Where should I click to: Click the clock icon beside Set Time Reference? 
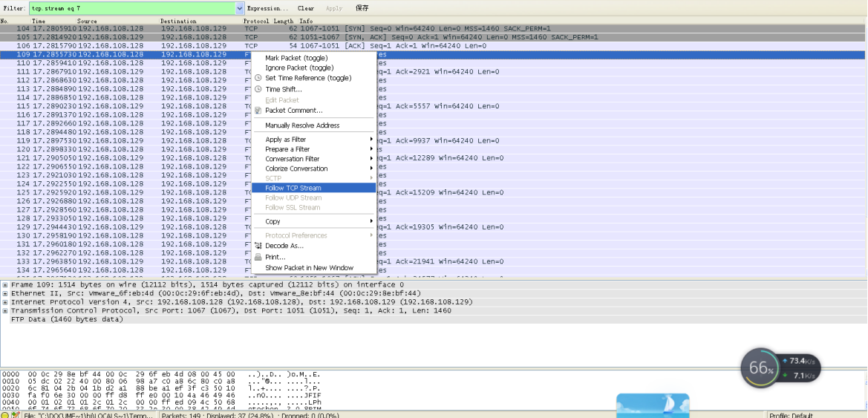(x=258, y=78)
